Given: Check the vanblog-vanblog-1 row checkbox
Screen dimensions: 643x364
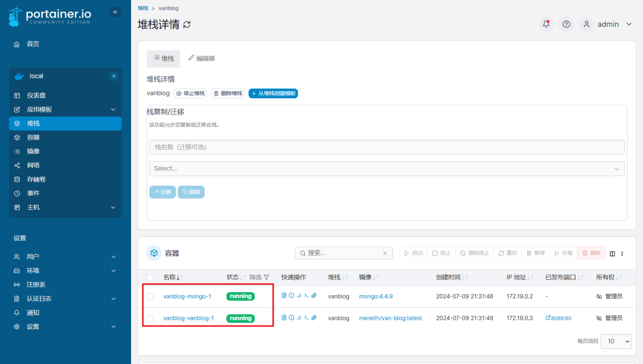Looking at the screenshot, I should pyautogui.click(x=149, y=318).
